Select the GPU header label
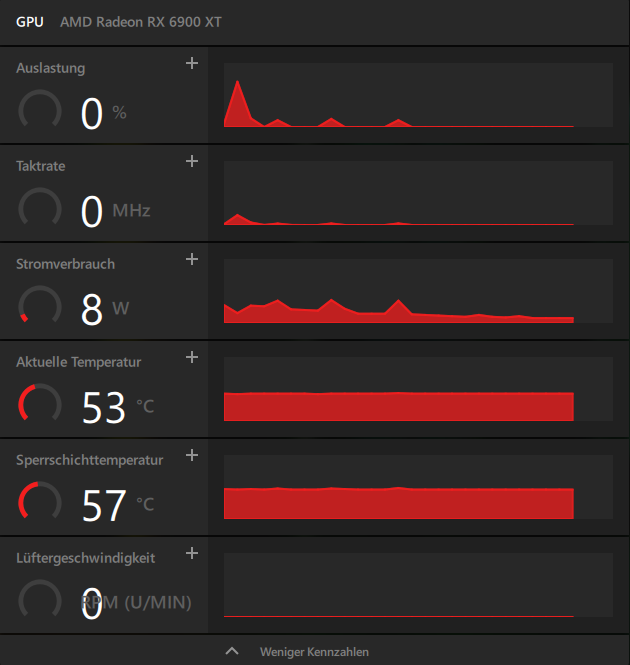This screenshot has height=665, width=630. point(30,22)
